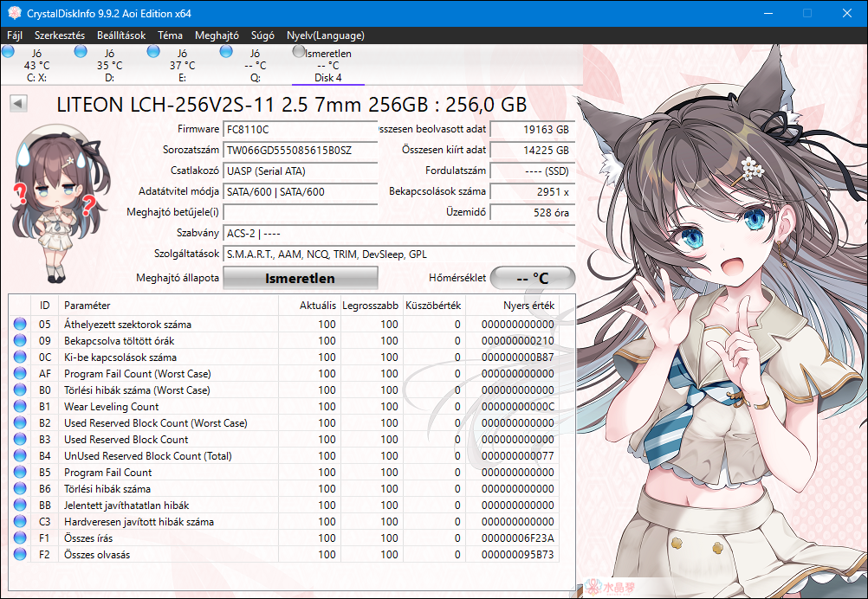
Task: Open the Szerkesztés menu
Action: pos(60,35)
